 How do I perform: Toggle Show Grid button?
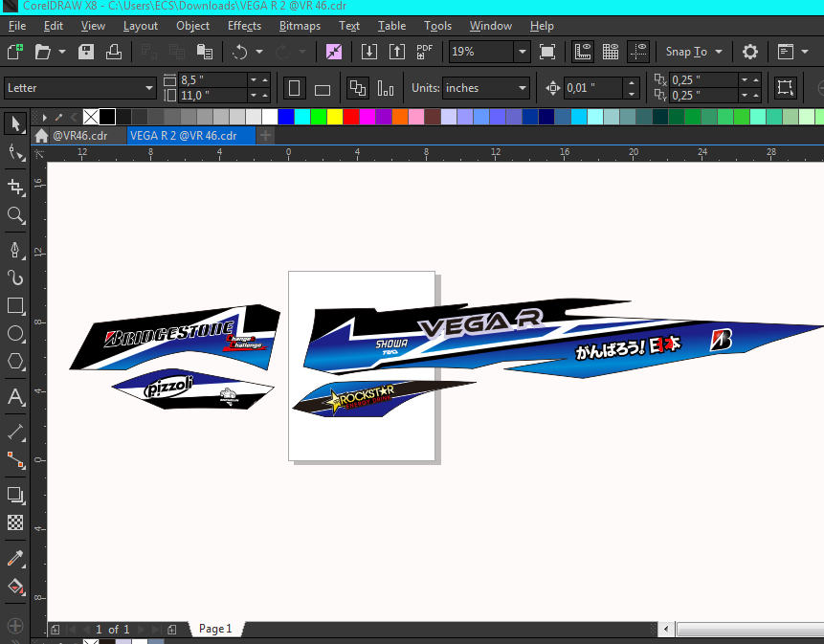(611, 52)
